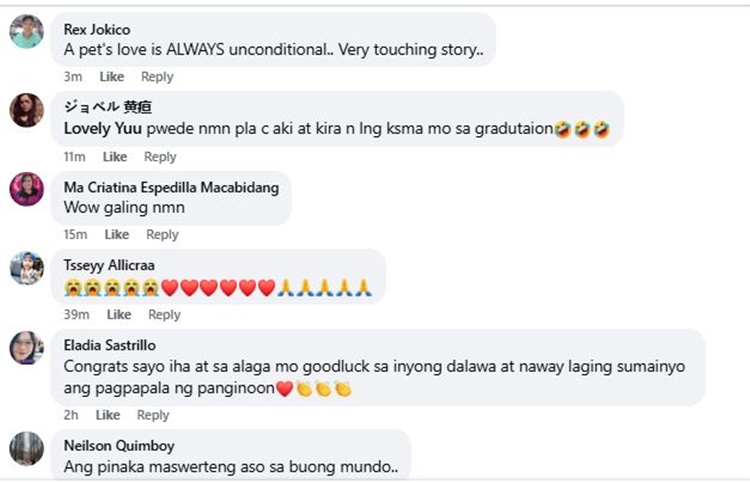
Task: Click Tsseyy Allicraa's profile picture
Action: coord(26,268)
